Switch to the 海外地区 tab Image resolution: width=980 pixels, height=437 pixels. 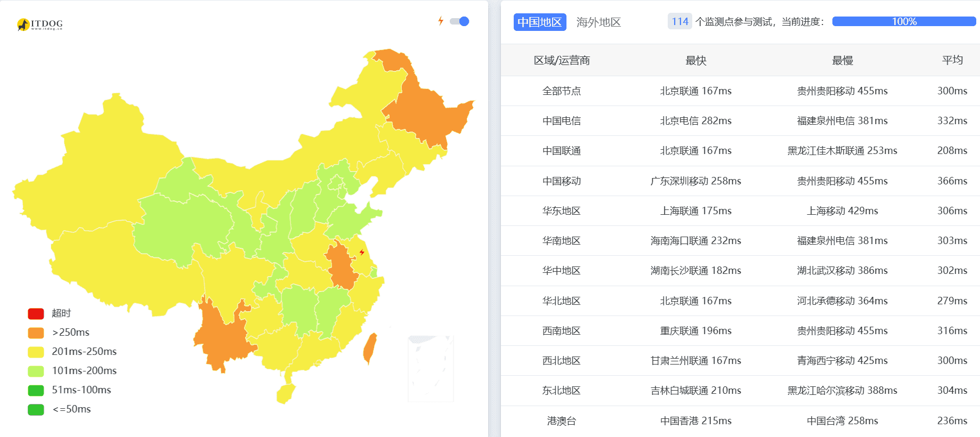coord(599,22)
